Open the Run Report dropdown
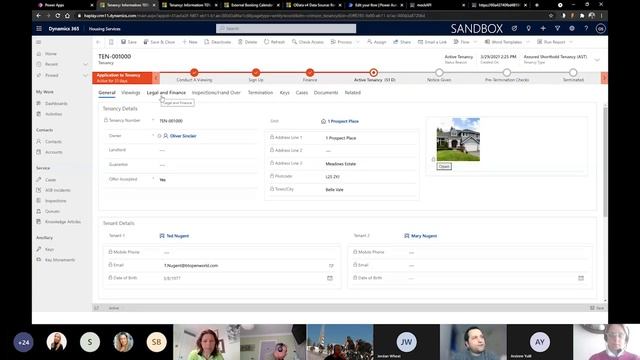The width and height of the screenshot is (640, 360). (571, 42)
